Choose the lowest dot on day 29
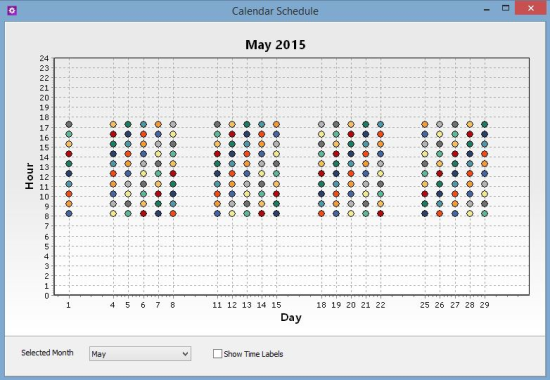Screen dimensions: 550x380 click(x=484, y=213)
